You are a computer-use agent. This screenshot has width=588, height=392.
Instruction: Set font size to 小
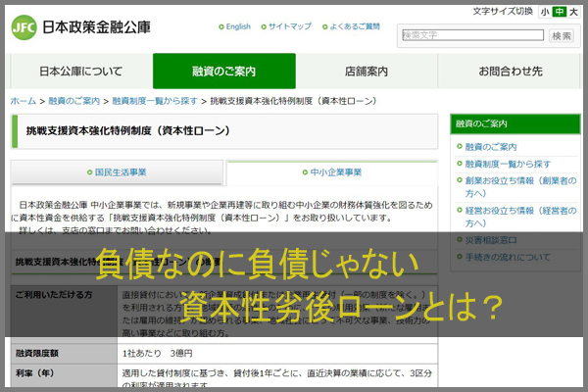click(545, 12)
